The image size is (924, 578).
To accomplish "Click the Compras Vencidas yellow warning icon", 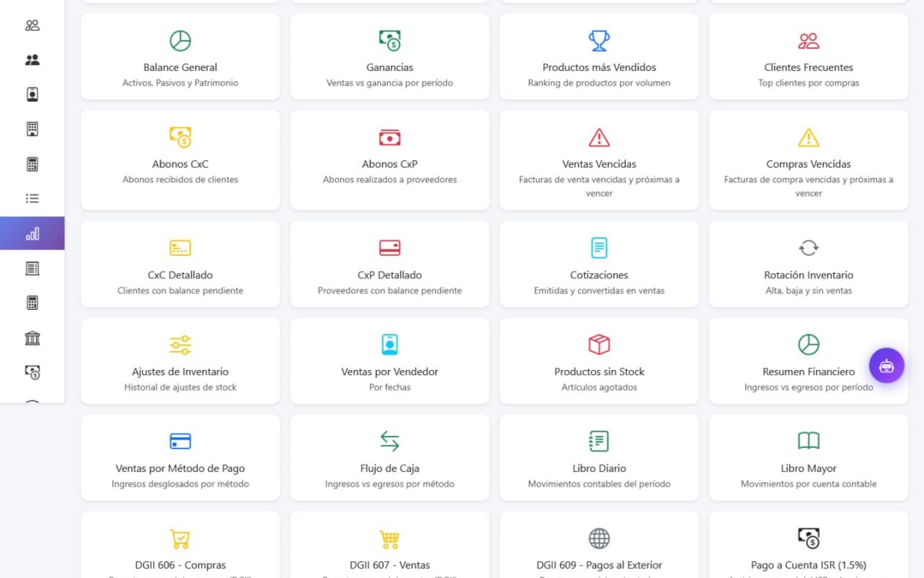I will 808,137.
